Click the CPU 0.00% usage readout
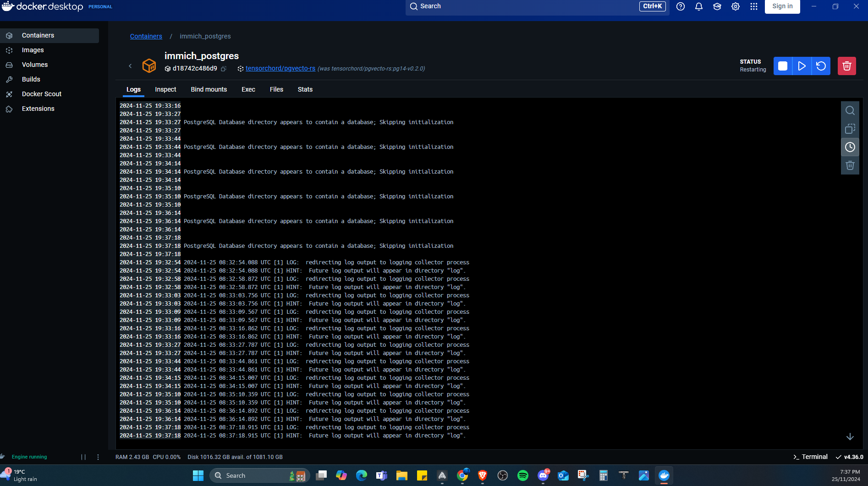 click(167, 457)
